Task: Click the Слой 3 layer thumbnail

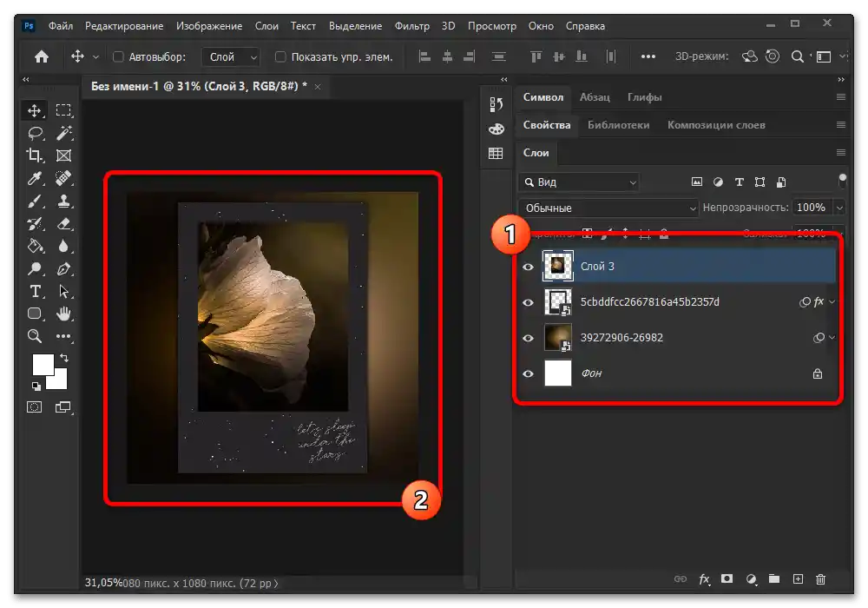Action: (557, 266)
